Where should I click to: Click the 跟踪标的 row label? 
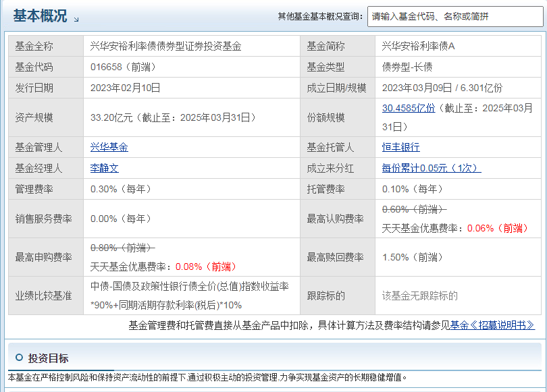(325, 296)
